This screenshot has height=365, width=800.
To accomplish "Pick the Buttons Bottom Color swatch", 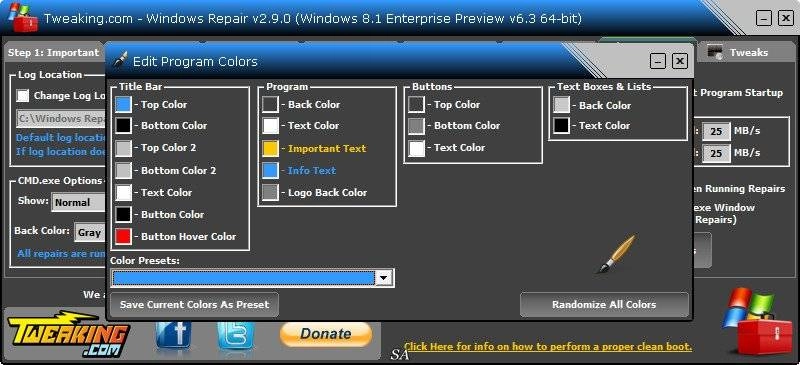I will pyautogui.click(x=416, y=126).
